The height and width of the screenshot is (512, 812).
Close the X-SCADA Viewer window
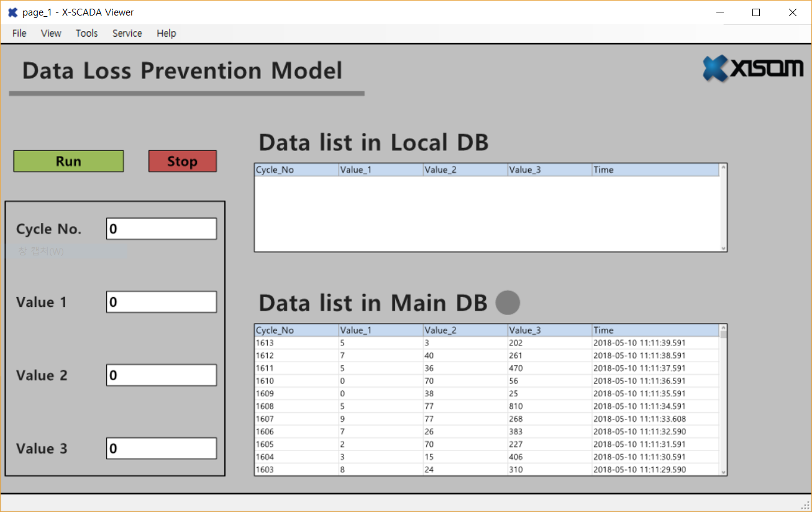tap(792, 12)
